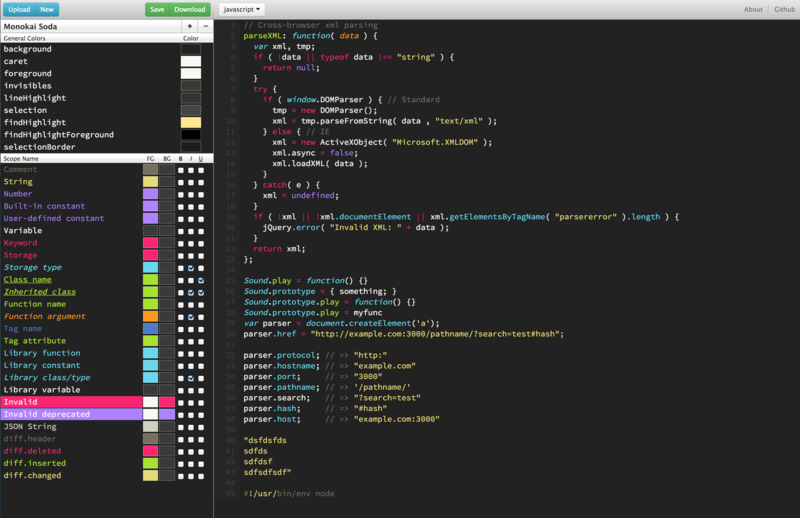Change the Keyword foreground color swatch
800x518 pixels.
(151, 243)
